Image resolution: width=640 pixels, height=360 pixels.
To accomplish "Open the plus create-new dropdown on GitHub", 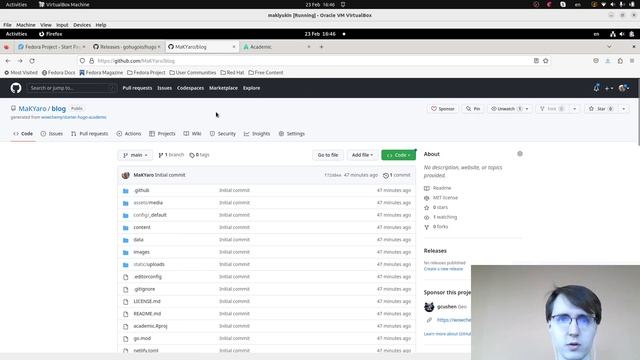I will [x=609, y=88].
